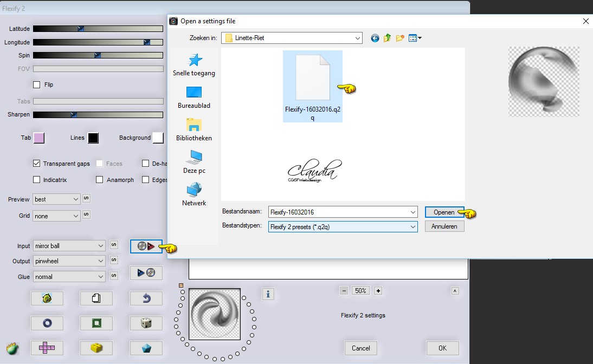Click the blue info button
This screenshot has height=364, width=593.
coord(268,294)
